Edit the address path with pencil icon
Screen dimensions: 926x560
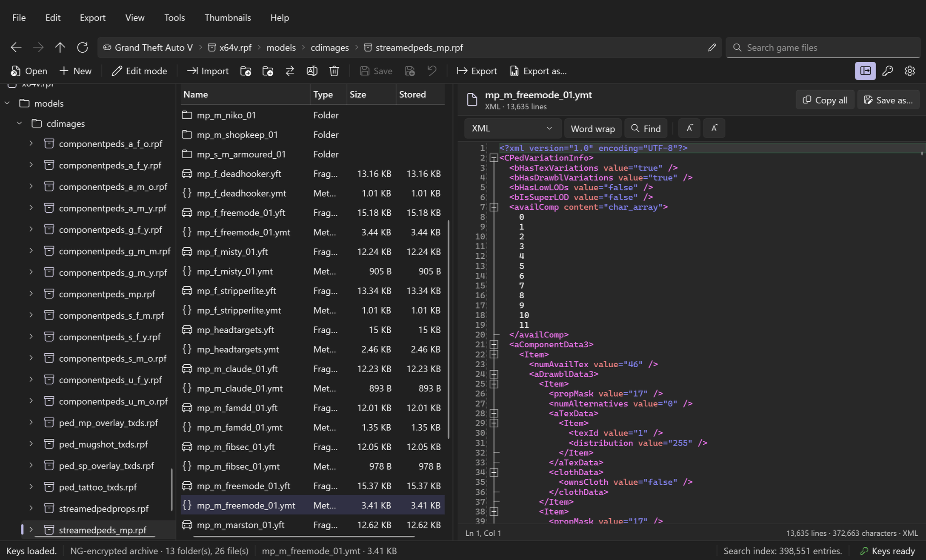[x=712, y=47]
